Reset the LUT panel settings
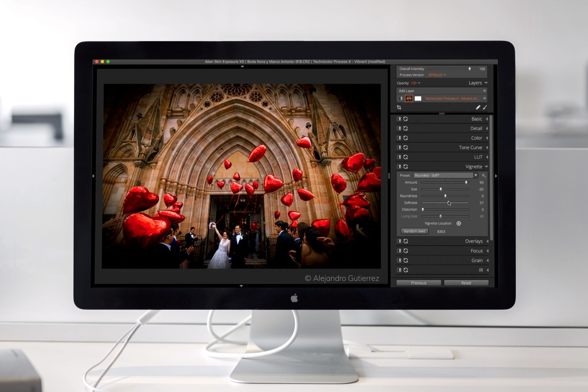Image resolution: width=588 pixels, height=392 pixels. click(405, 157)
